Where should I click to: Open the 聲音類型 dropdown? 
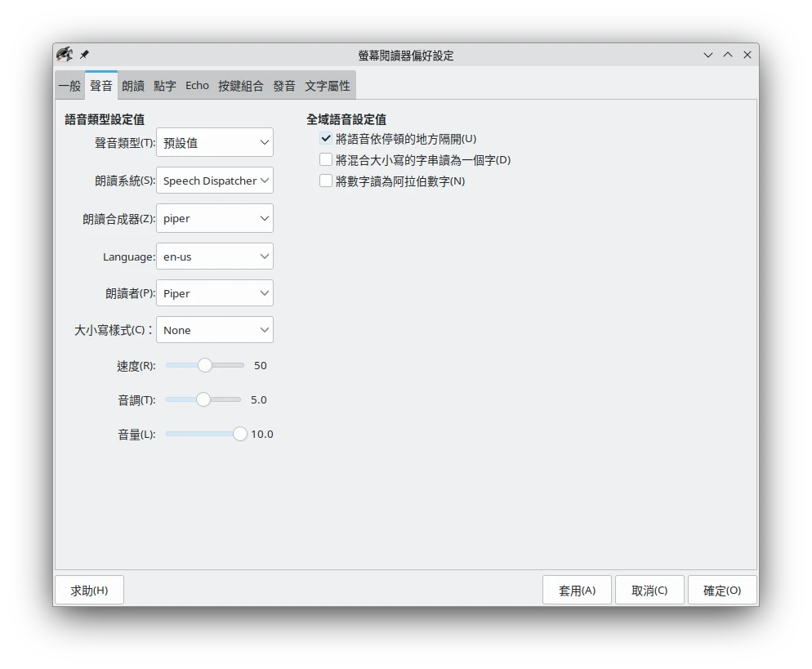(x=215, y=143)
